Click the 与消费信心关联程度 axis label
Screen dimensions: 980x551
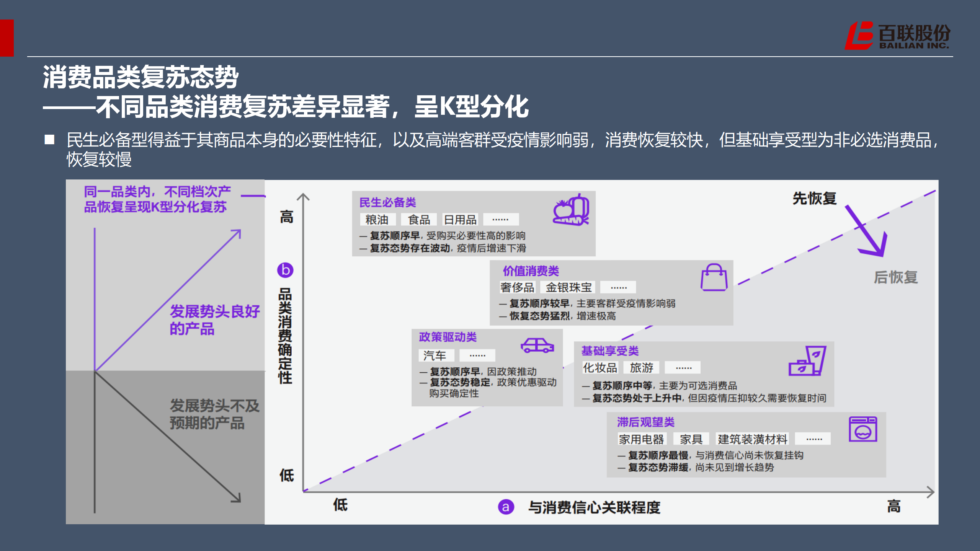point(594,507)
